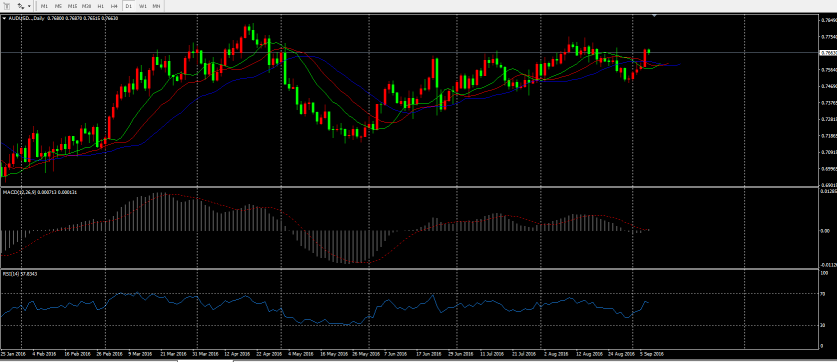
Task: Click the '11 Jul 2016' date label
Action: [x=492, y=353]
